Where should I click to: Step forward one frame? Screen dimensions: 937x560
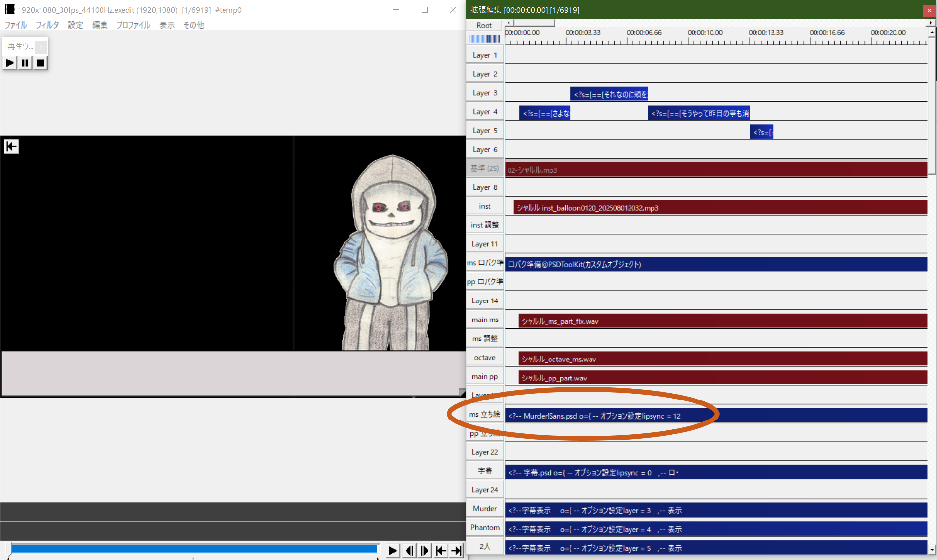tap(425, 551)
